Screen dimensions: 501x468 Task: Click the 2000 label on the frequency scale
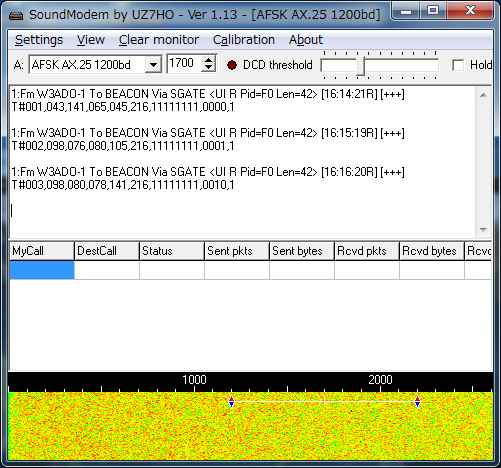[x=380, y=380]
